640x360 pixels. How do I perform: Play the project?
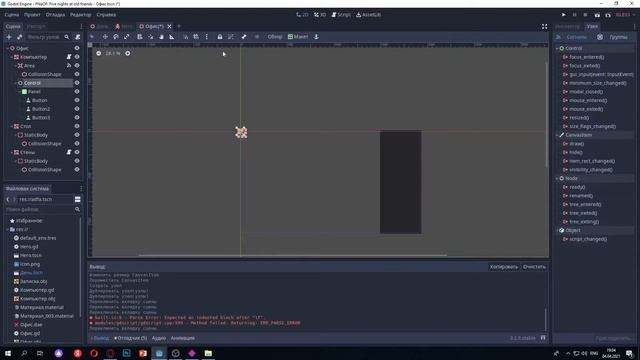click(564, 15)
